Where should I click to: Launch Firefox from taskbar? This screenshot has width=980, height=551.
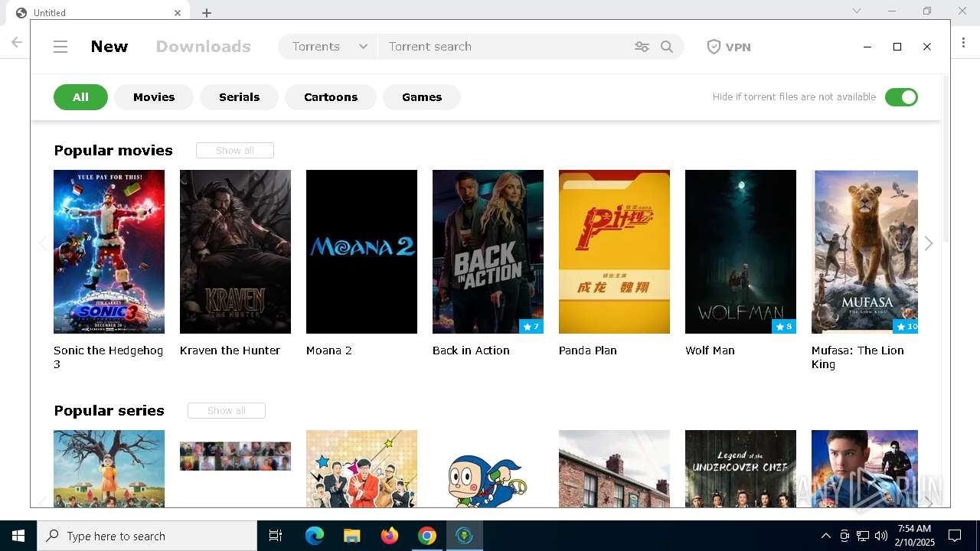click(x=389, y=536)
